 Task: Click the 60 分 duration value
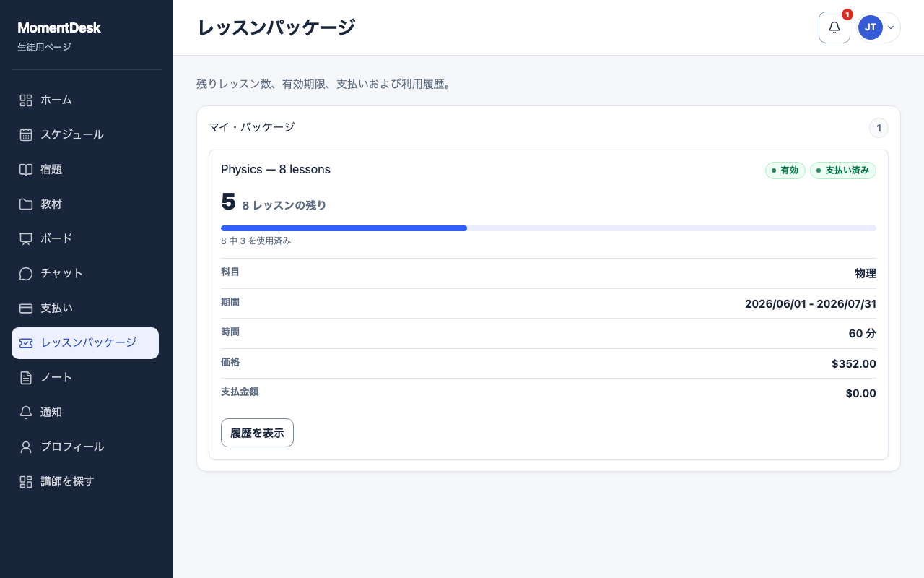(x=863, y=334)
